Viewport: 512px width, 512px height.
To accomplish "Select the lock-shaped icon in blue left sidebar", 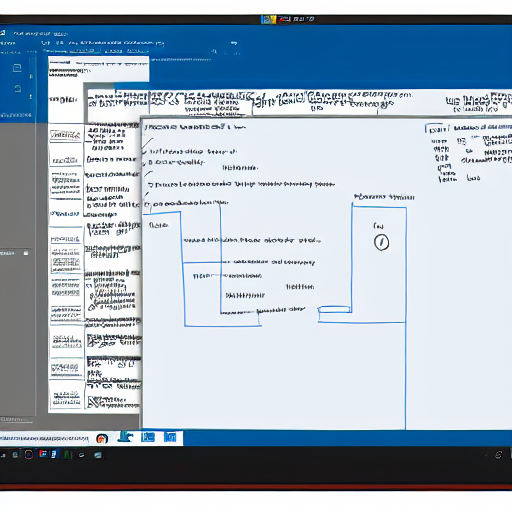I will click(x=18, y=89).
